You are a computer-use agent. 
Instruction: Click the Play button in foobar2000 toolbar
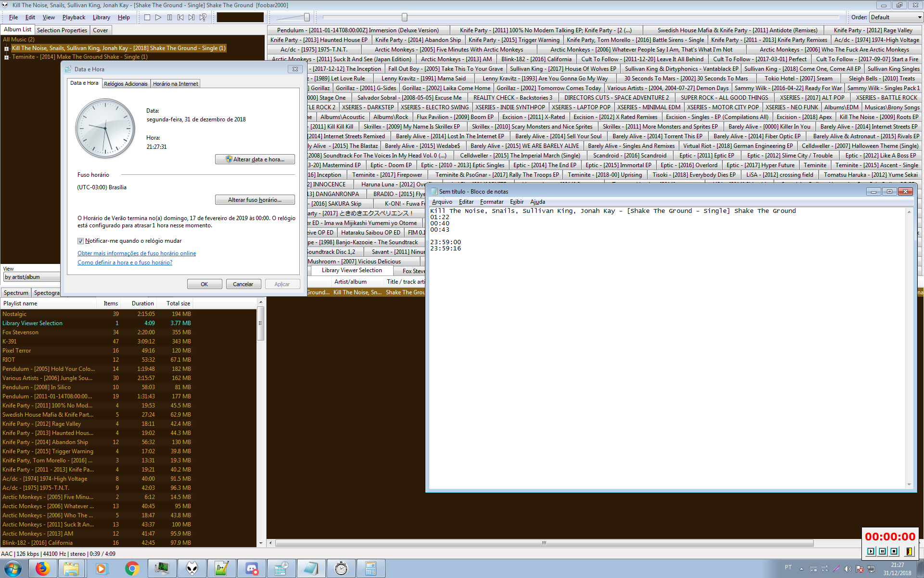[x=158, y=17]
